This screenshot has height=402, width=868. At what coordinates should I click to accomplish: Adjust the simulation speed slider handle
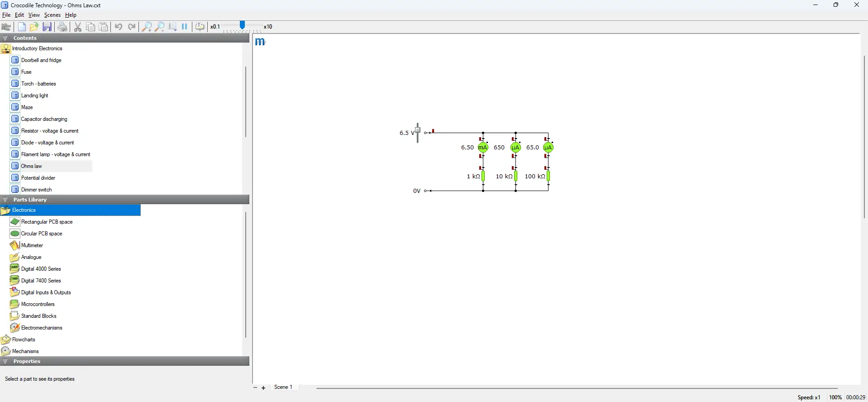point(243,25)
